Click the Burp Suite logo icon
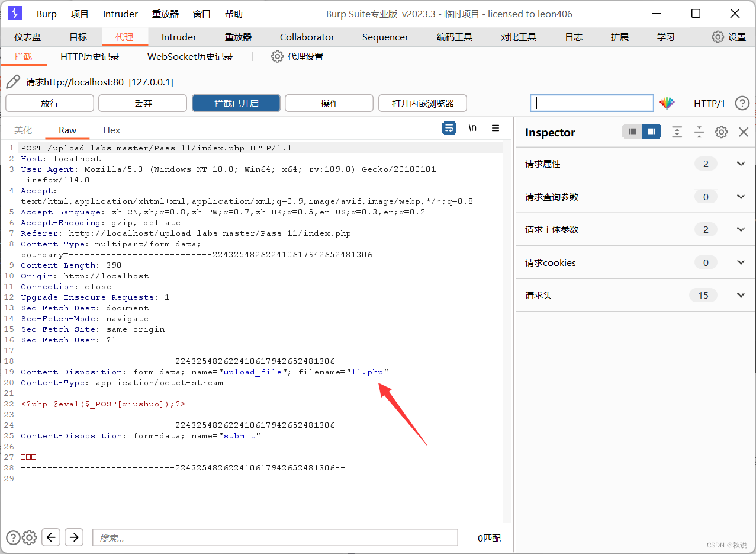Viewport: 756px width, 554px height. [x=14, y=14]
